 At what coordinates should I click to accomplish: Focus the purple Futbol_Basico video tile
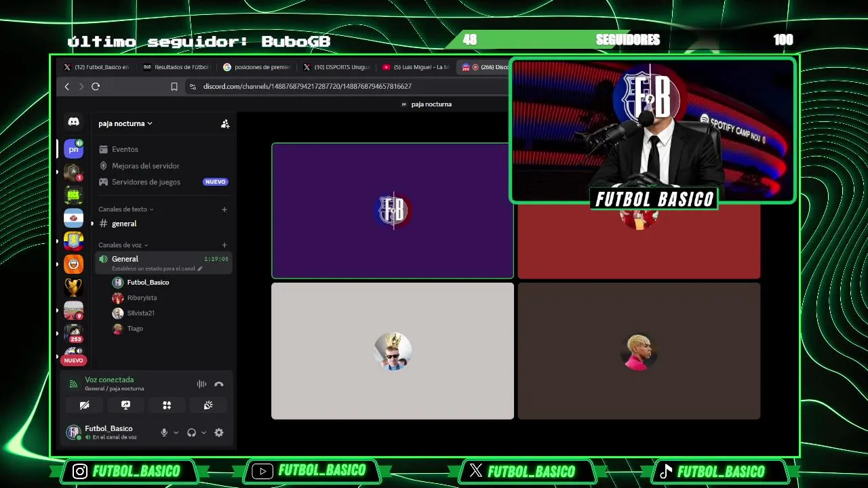click(392, 211)
